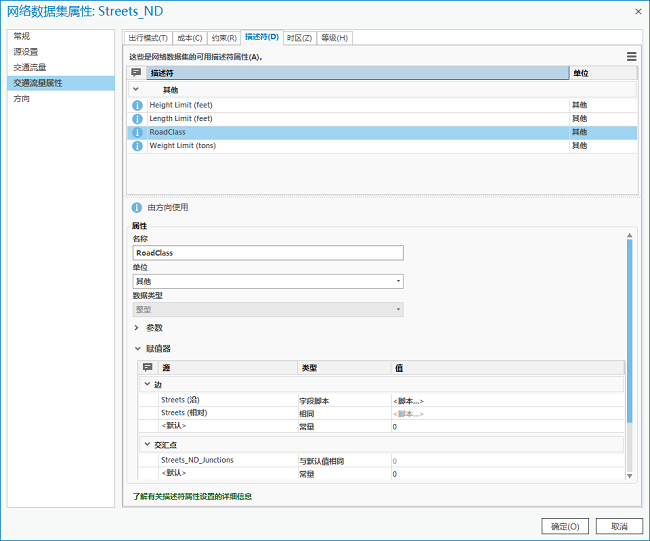Viewport: 650px width, 541px height.
Task: Expand the 参数 section
Action: pos(137,327)
